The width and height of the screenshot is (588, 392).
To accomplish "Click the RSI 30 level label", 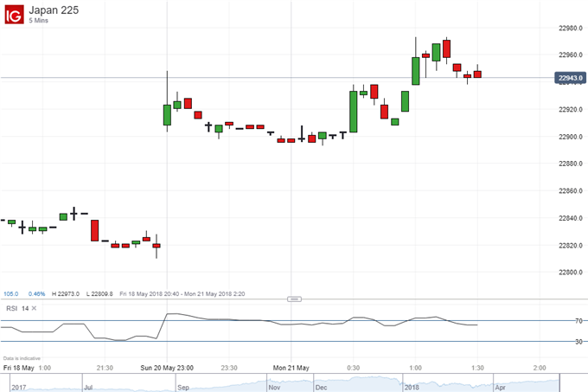I will pyautogui.click(x=578, y=342).
